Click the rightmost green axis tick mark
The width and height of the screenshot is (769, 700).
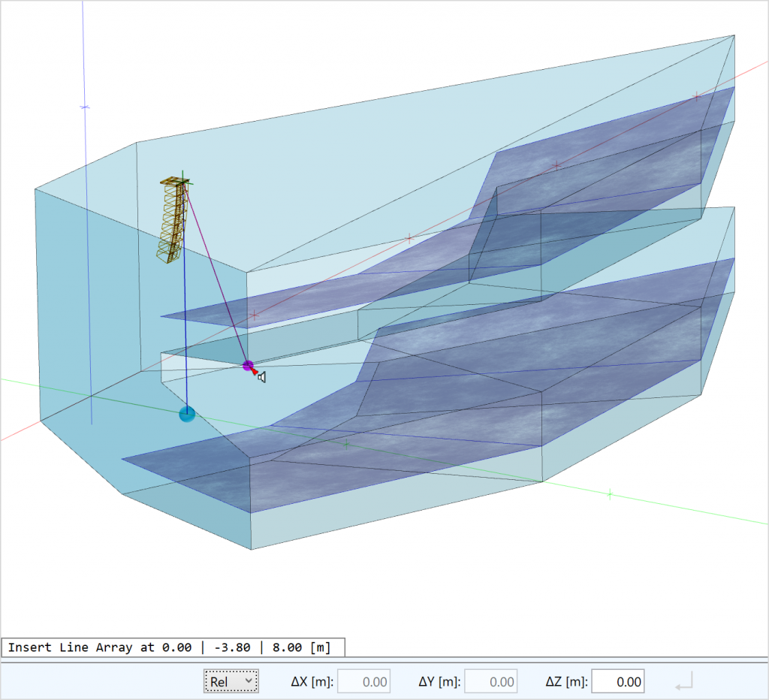point(610,494)
